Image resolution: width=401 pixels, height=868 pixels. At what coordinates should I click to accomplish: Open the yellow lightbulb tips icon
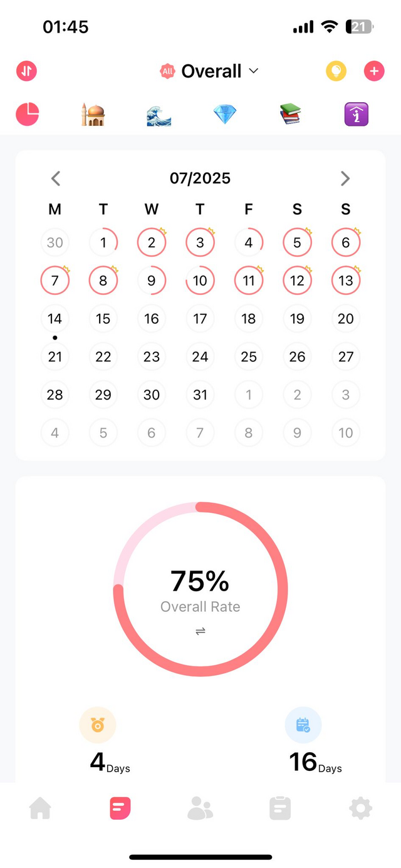point(336,71)
